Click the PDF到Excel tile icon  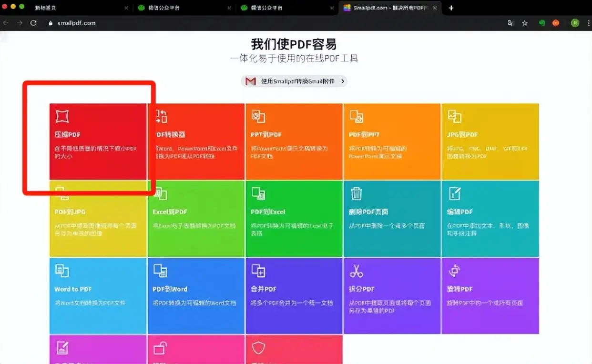[x=258, y=193]
